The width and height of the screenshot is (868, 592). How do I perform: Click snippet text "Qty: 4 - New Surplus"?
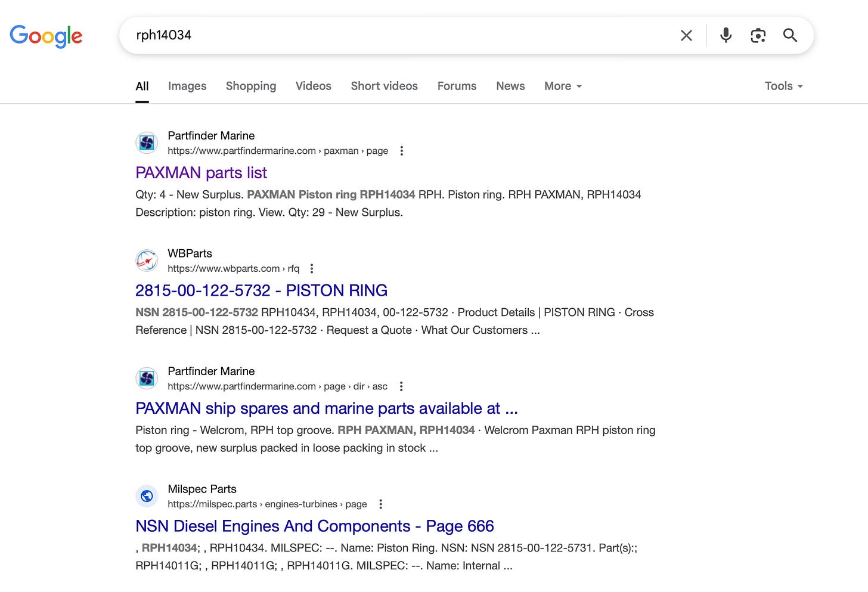tap(188, 194)
